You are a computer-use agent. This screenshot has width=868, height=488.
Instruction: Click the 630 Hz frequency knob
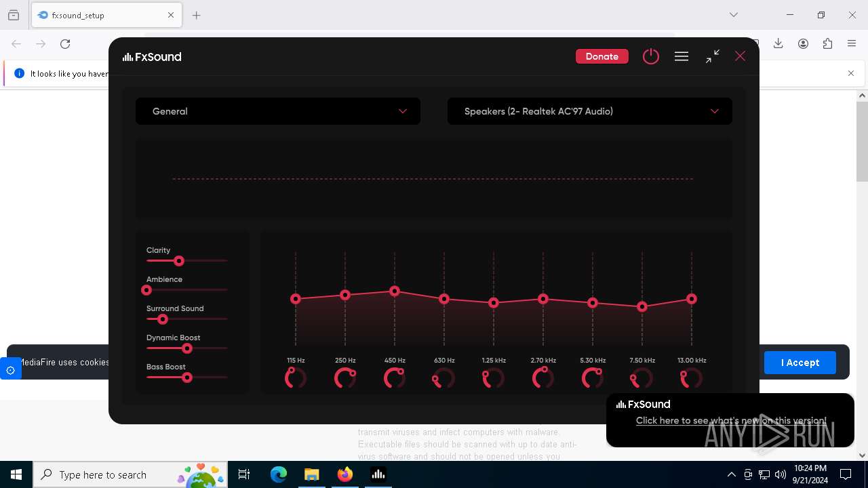pyautogui.click(x=444, y=378)
